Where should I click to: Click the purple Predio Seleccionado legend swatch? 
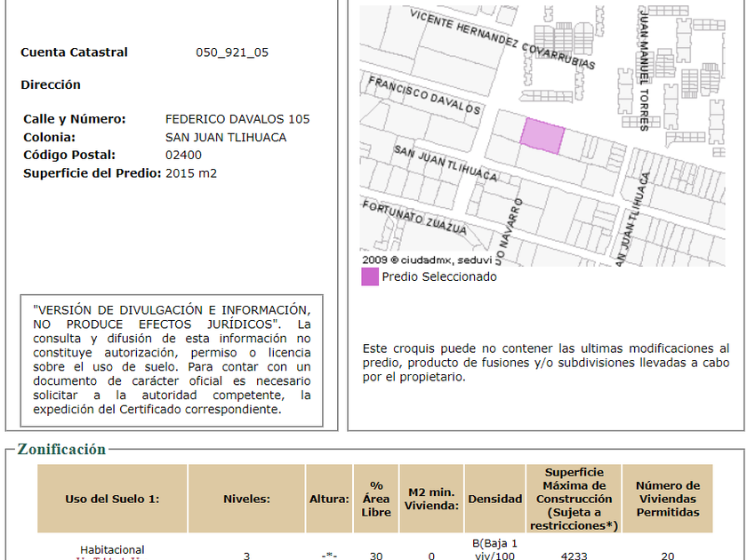[370, 276]
